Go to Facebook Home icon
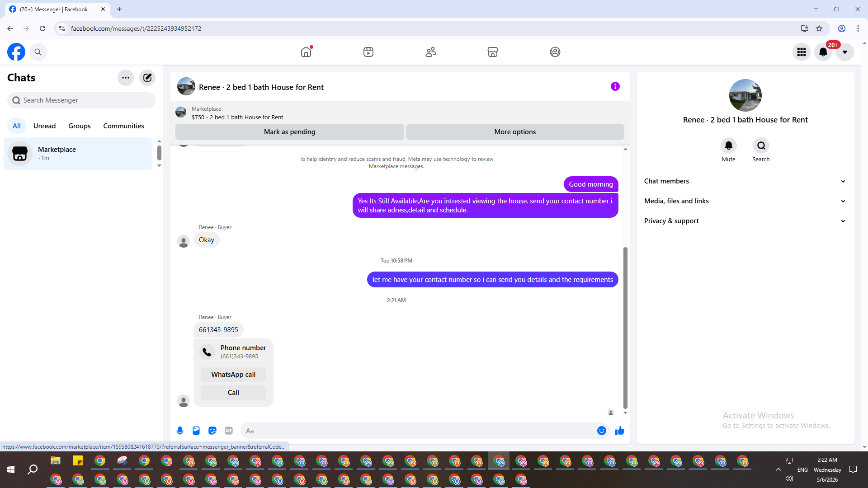The width and height of the screenshot is (868, 488). 306,52
